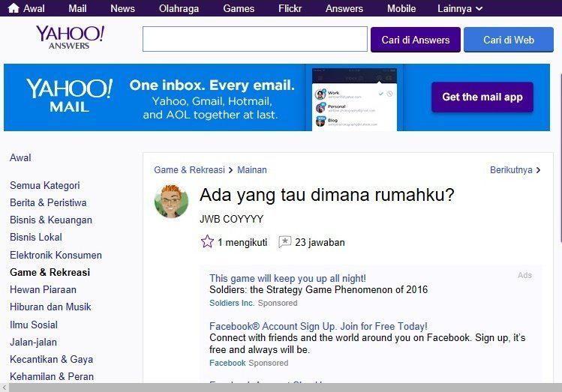
Task: Open the Game & Rekreasi breadcrumb
Action: coord(189,169)
